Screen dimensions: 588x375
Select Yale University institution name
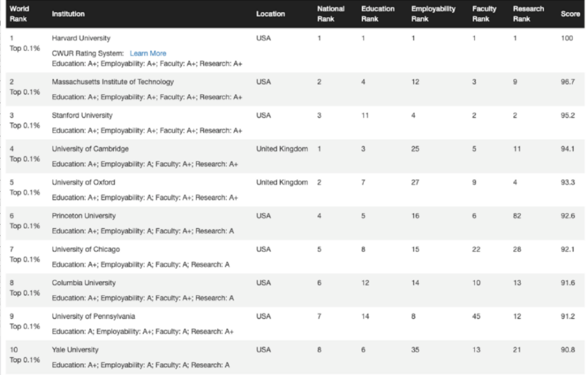[x=75, y=350]
